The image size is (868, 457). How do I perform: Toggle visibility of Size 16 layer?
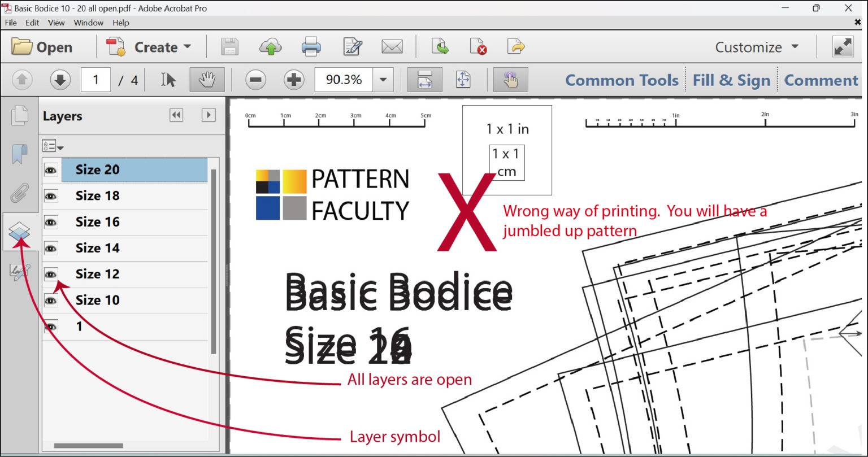[51, 222]
